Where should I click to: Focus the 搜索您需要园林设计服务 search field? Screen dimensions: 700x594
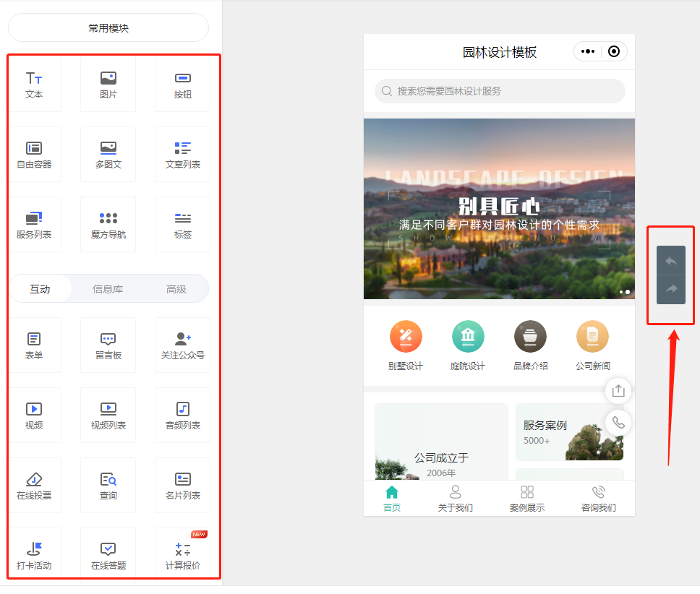[500, 91]
